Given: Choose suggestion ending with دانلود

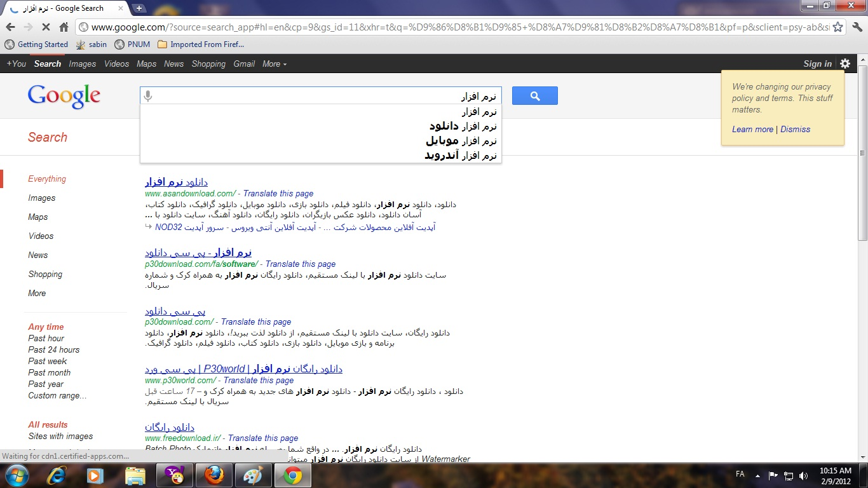Looking at the screenshot, I should click(x=321, y=126).
